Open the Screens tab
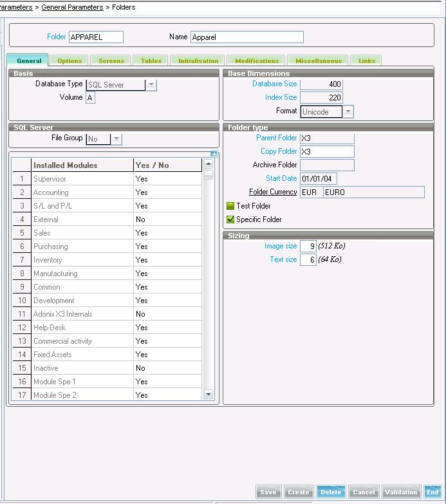This screenshot has height=504, width=446. [111, 61]
